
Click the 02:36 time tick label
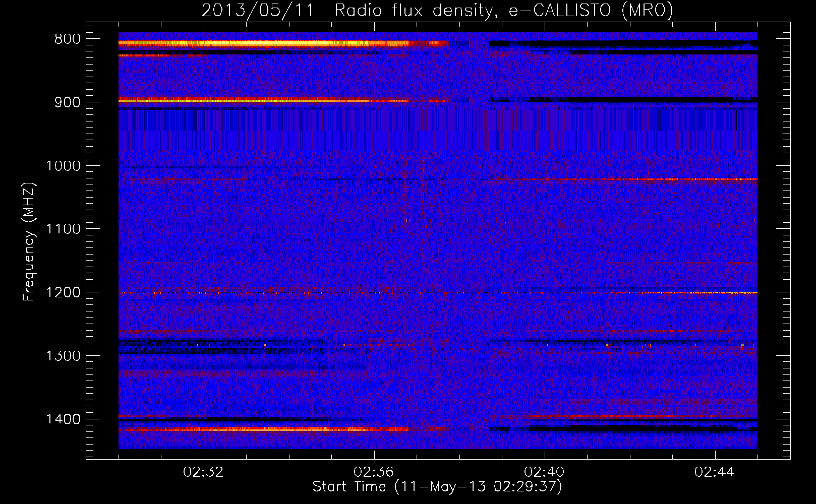click(x=374, y=472)
